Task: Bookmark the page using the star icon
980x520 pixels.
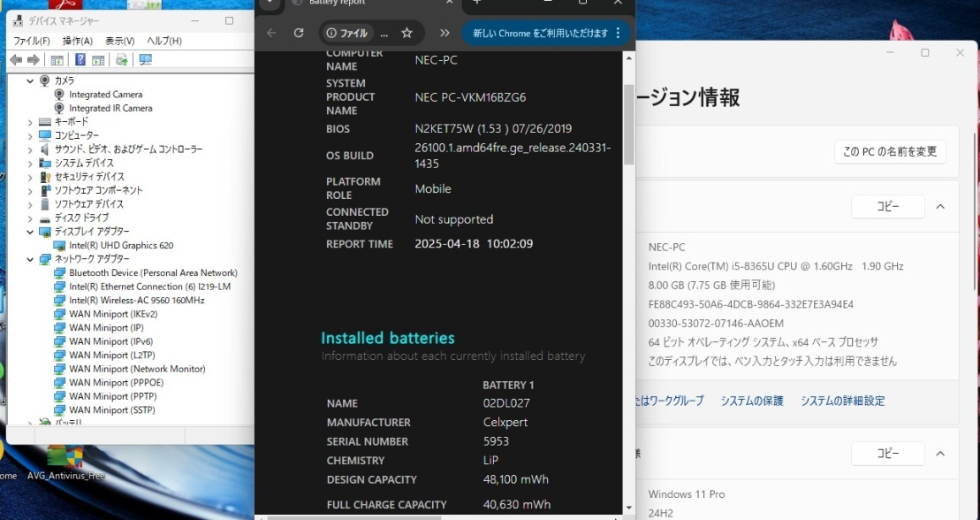Action: 406,32
